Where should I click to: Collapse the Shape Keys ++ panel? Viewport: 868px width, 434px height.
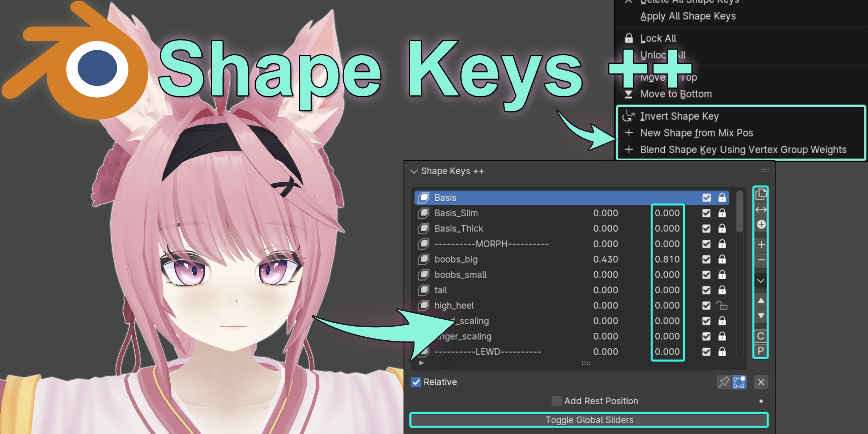[414, 171]
